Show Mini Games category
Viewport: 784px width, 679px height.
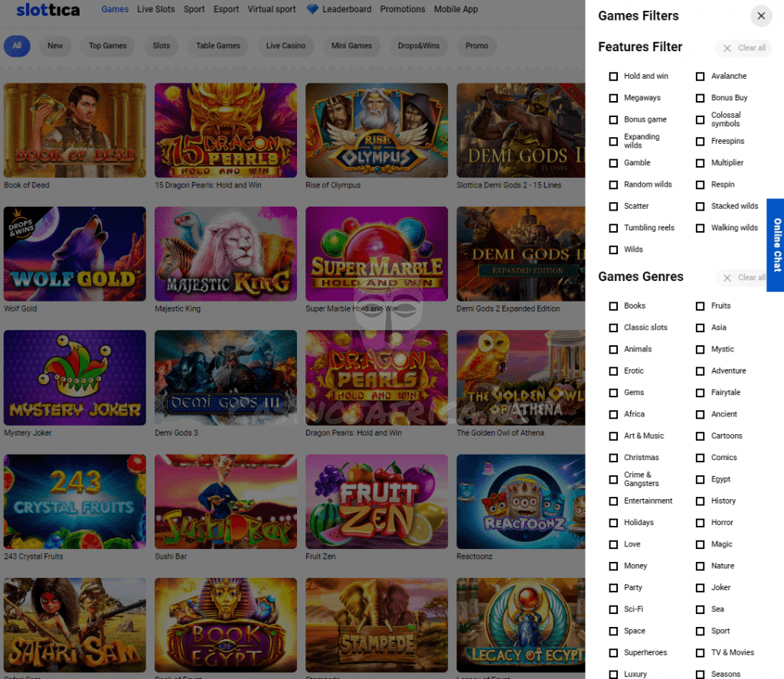click(x=351, y=46)
